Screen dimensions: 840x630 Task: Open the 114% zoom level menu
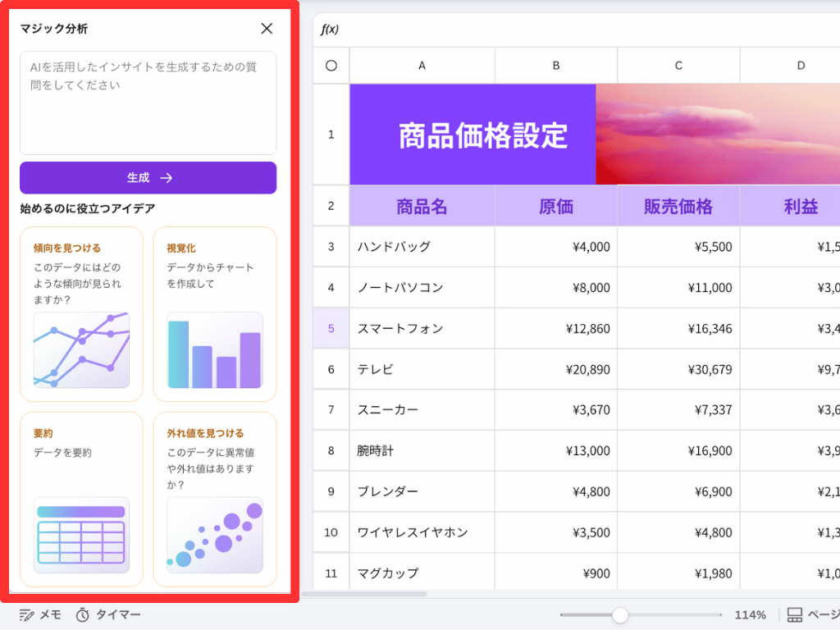(x=750, y=615)
